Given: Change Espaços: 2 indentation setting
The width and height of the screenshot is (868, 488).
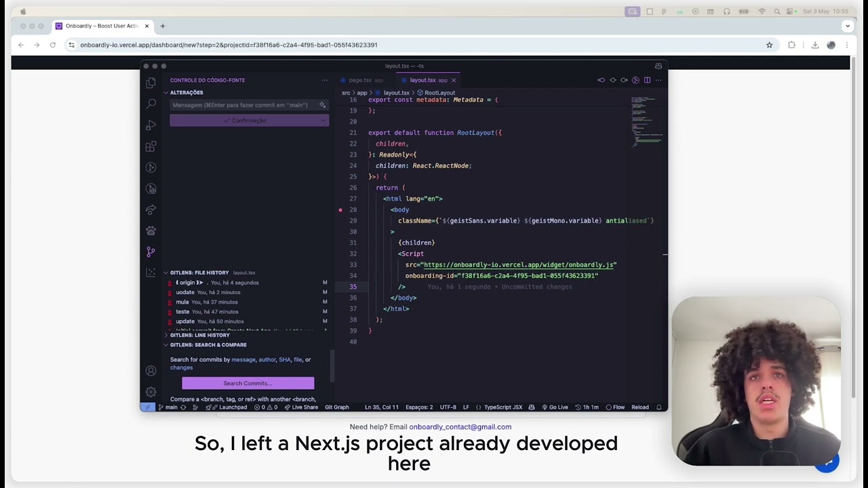Looking at the screenshot, I should (419, 407).
